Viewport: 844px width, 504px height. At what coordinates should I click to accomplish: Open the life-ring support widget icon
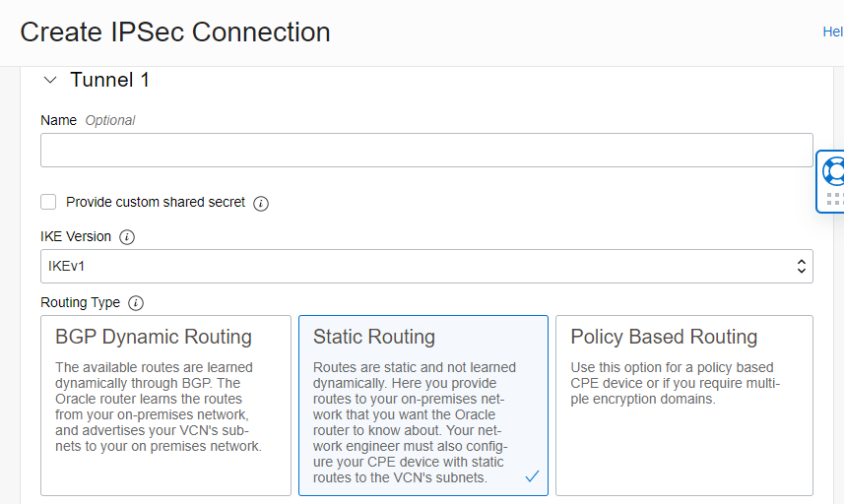tap(834, 171)
